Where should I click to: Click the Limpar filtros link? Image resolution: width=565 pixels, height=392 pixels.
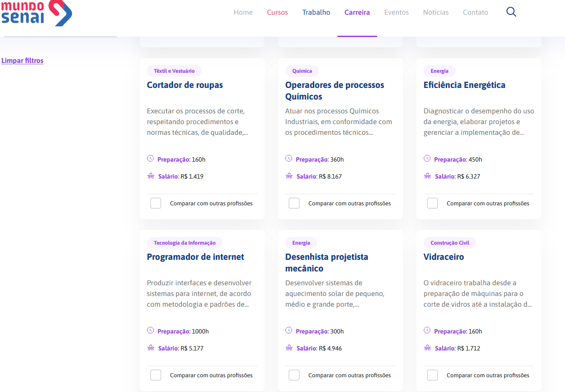tap(22, 61)
